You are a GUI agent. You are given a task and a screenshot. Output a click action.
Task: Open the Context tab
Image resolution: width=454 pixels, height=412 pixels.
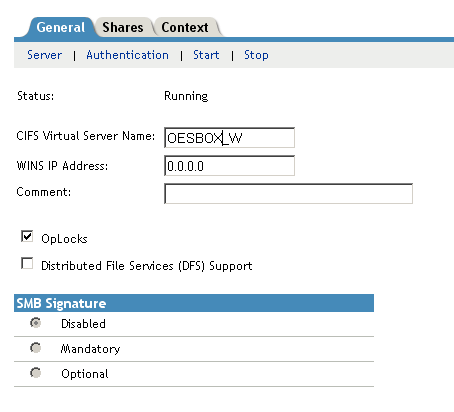tap(185, 27)
